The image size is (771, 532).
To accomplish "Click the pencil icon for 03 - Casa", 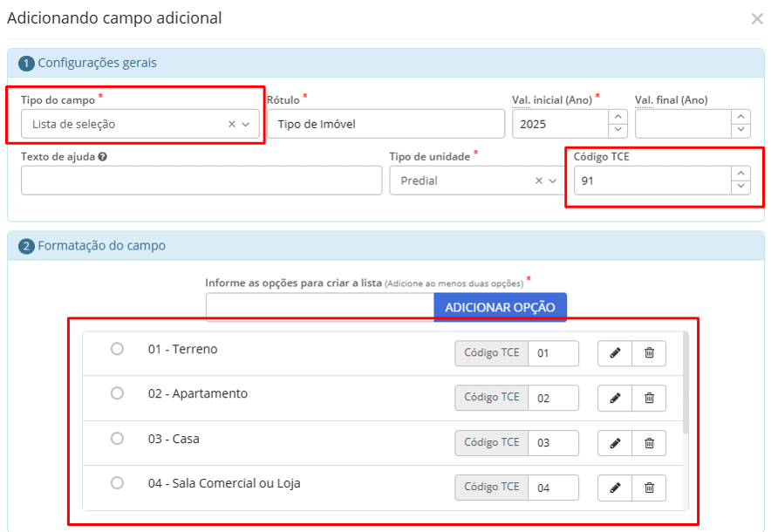I will coord(615,442).
